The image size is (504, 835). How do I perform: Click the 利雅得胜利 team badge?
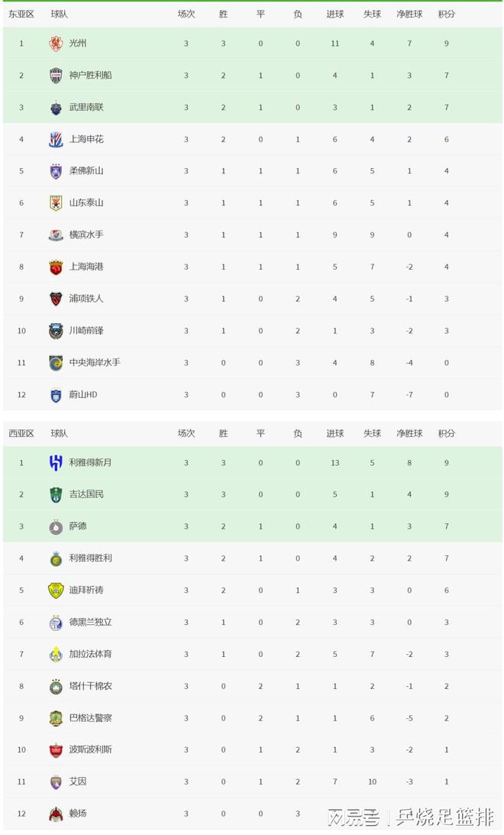[56, 558]
